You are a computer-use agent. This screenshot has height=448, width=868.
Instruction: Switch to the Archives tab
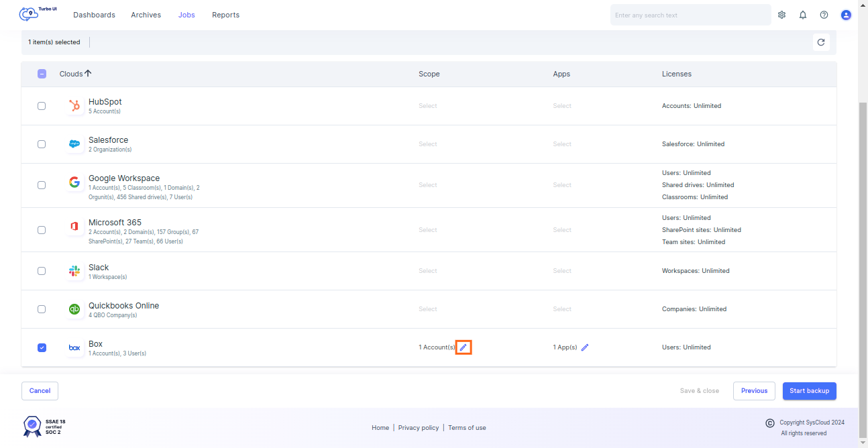click(146, 14)
